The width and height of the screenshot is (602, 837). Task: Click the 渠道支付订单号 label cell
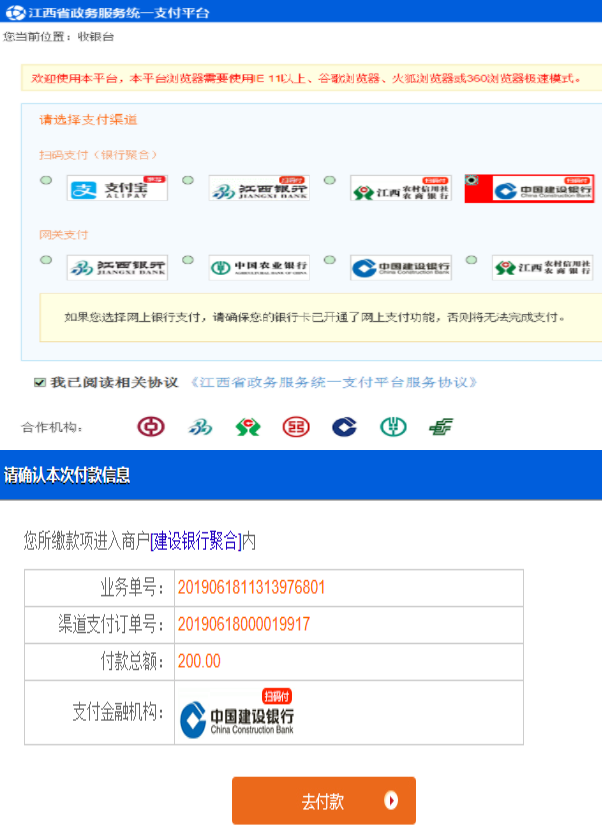[x=100, y=625]
